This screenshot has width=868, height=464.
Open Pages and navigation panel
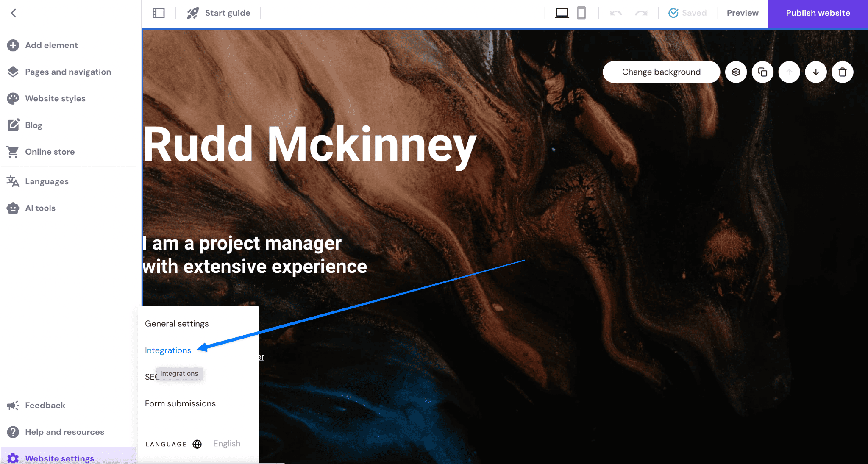point(68,71)
